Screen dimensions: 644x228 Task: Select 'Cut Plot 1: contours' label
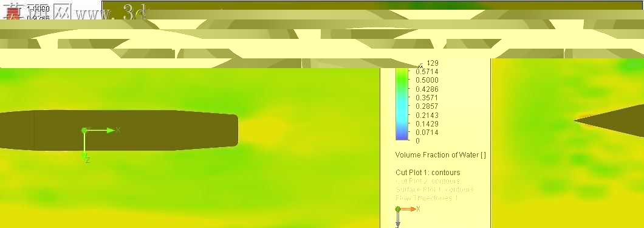tap(428, 173)
